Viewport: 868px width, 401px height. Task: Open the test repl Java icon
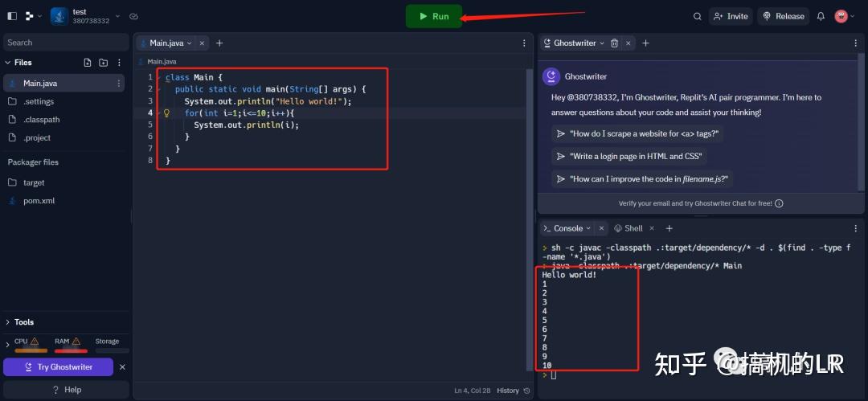[x=59, y=16]
